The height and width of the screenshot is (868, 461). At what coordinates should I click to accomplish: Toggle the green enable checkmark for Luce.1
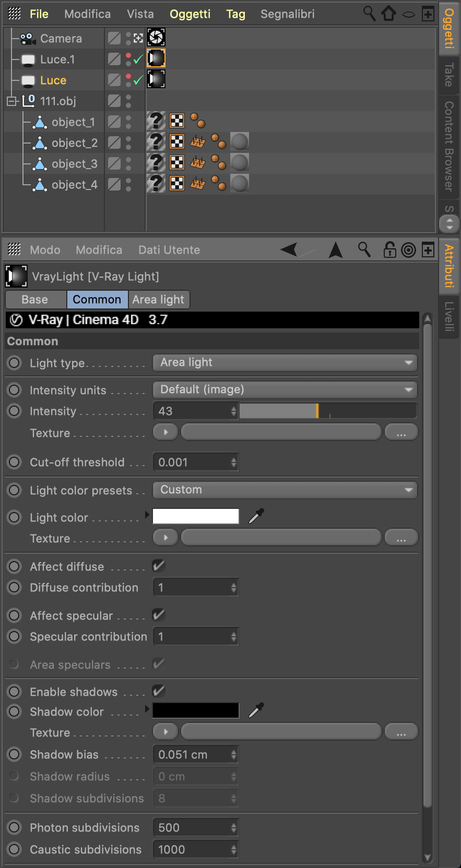tap(138, 60)
